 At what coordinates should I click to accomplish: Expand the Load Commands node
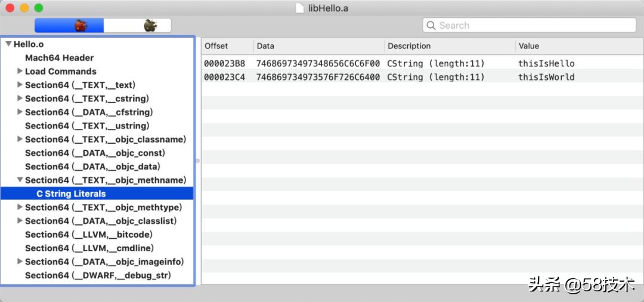tap(20, 71)
